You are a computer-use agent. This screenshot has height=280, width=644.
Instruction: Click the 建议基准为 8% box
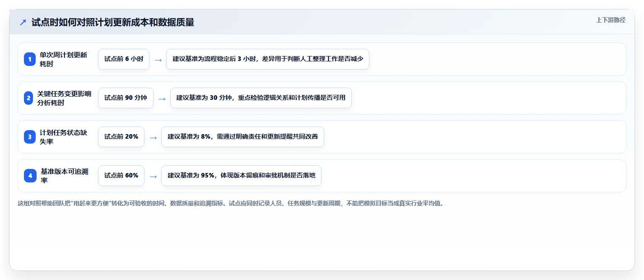coord(243,137)
